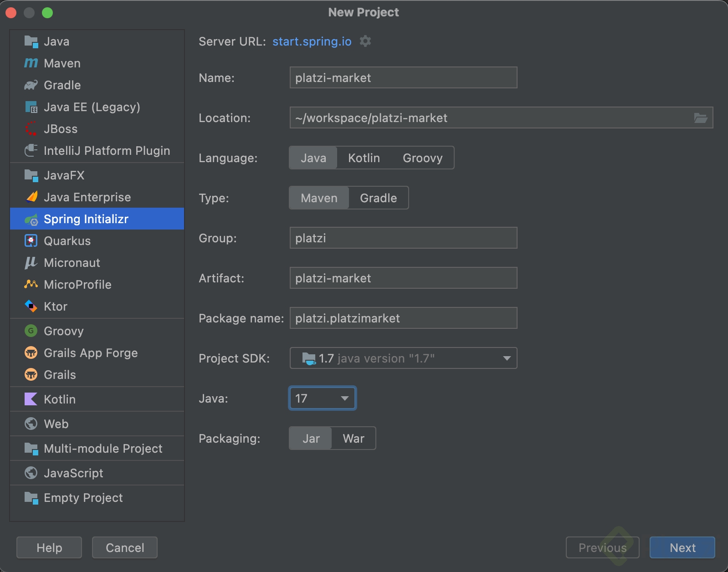Select Gradle in the project list
The width and height of the screenshot is (728, 572).
tap(97, 85)
